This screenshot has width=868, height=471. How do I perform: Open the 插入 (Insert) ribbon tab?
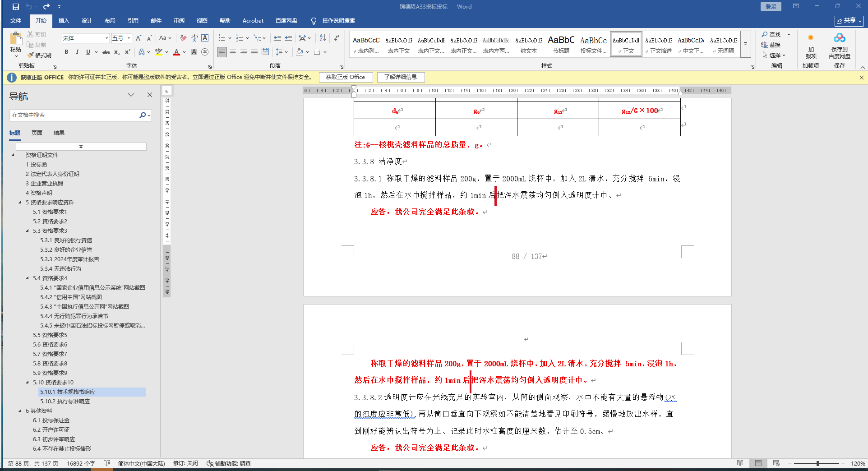pos(64,21)
